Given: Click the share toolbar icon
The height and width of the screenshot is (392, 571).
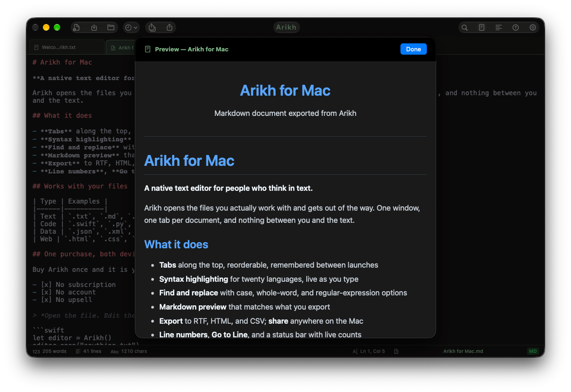Looking at the screenshot, I should coord(169,27).
